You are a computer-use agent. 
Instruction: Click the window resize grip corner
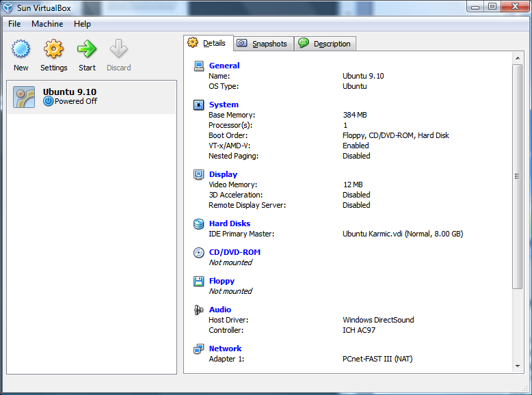tap(526, 388)
